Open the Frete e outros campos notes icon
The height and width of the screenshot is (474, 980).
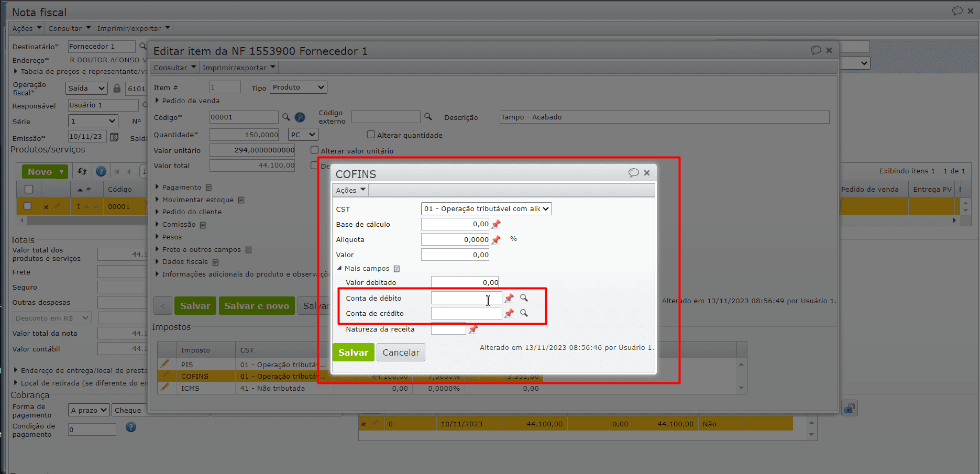(248, 250)
